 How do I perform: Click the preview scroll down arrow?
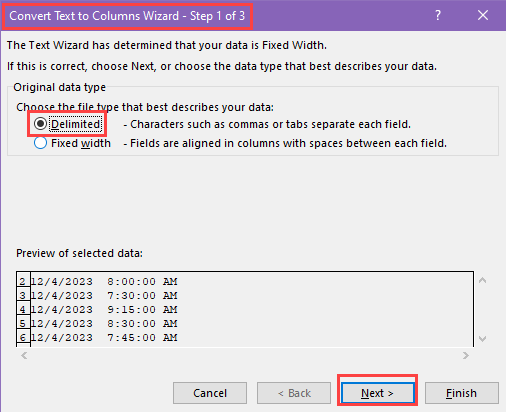[x=482, y=339]
